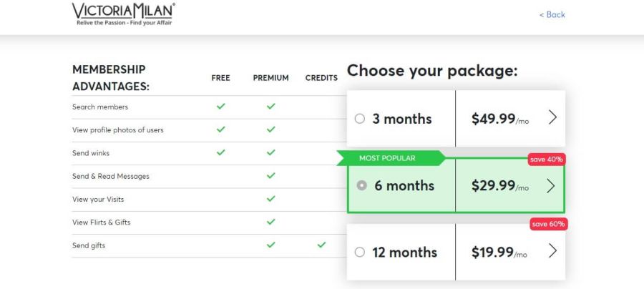The width and height of the screenshot is (644, 289).
Task: Click the Premium checkmark for Search members
Action: point(270,107)
